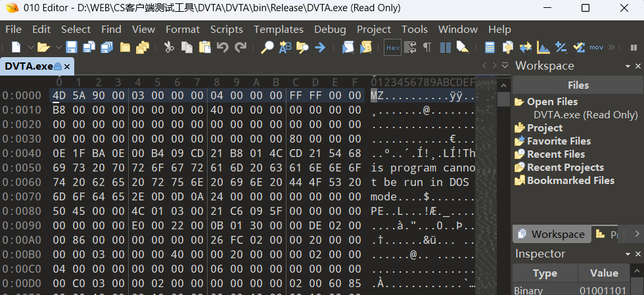
Task: Click the Cut scissors icon
Action: coord(169,47)
